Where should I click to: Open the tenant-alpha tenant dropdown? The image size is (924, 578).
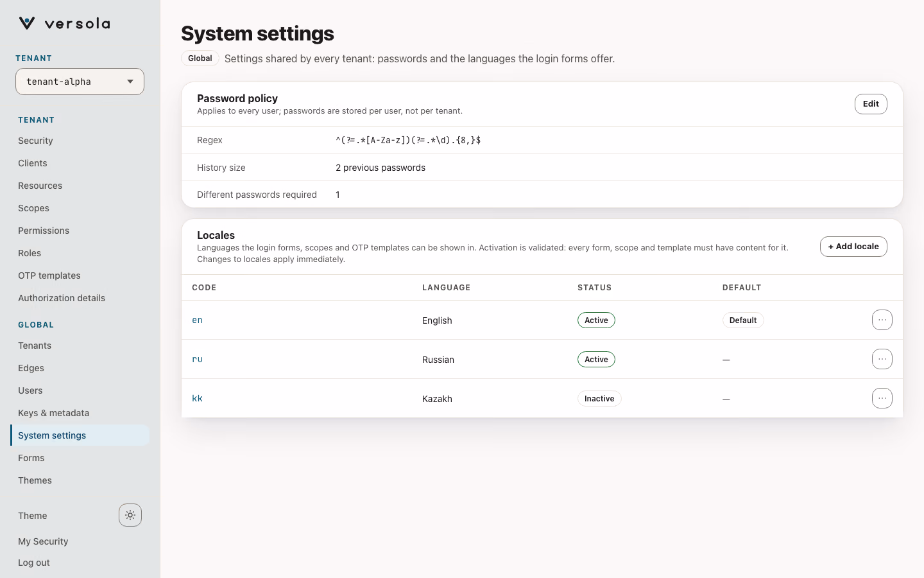tap(80, 82)
